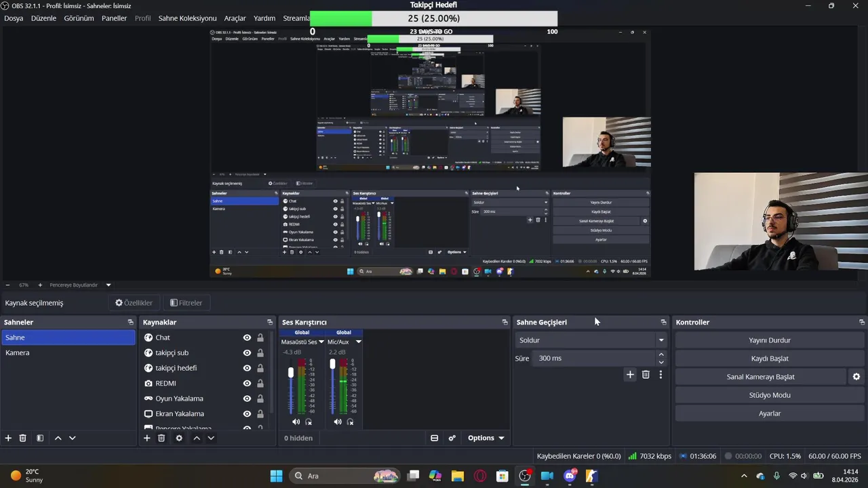Open Discord from the Windows taskbar
Screen dimensions: 868x488
(570, 475)
